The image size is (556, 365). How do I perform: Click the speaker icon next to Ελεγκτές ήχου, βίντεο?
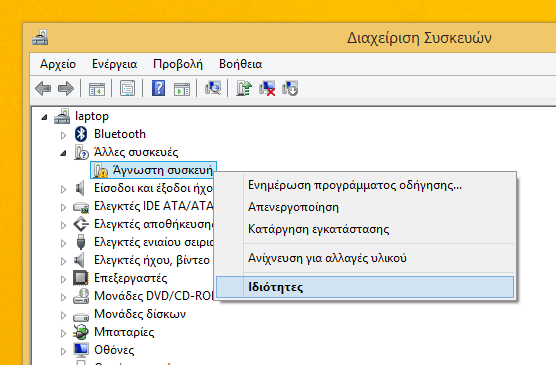pos(80,260)
